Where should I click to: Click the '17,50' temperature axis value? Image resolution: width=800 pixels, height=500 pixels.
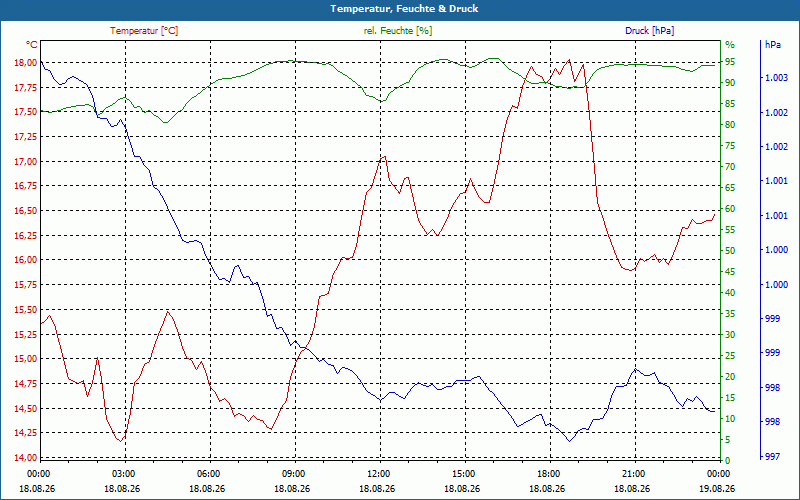tap(27, 112)
